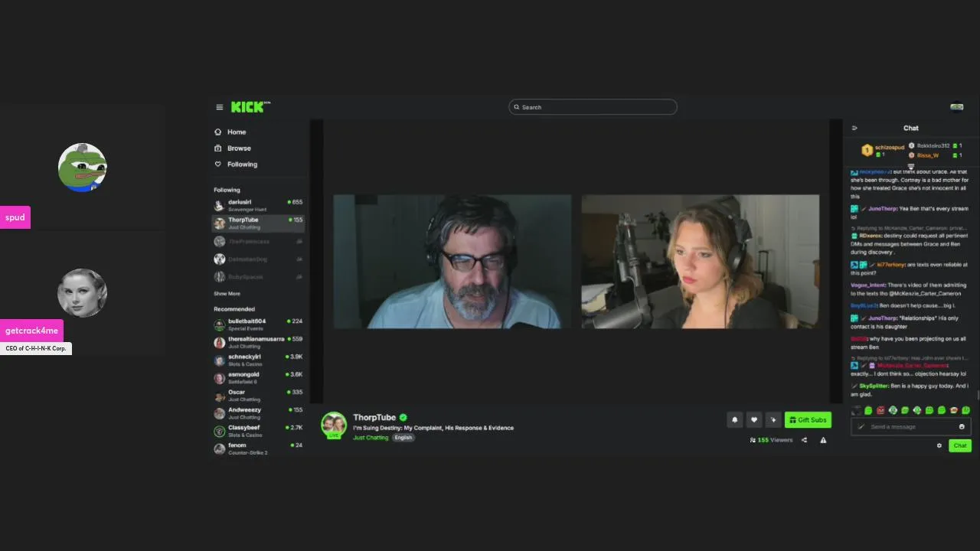
Task: Click into Send a message field
Action: click(x=910, y=426)
